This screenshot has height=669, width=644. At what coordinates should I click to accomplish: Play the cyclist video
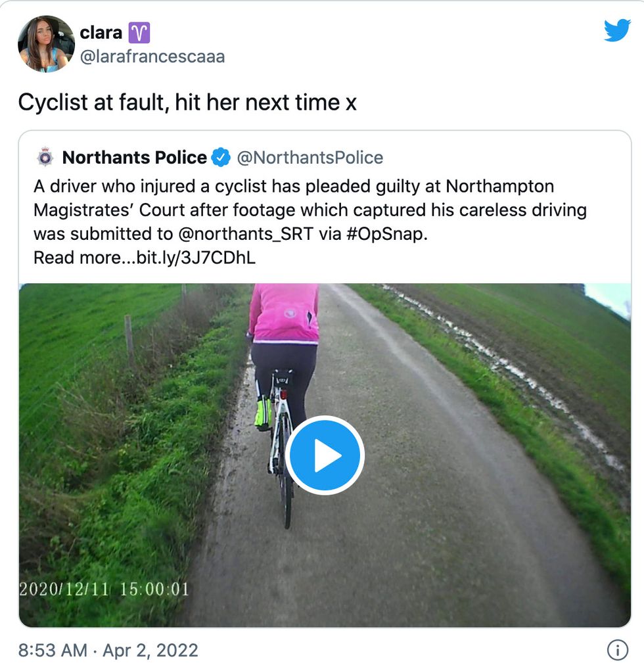pyautogui.click(x=325, y=455)
